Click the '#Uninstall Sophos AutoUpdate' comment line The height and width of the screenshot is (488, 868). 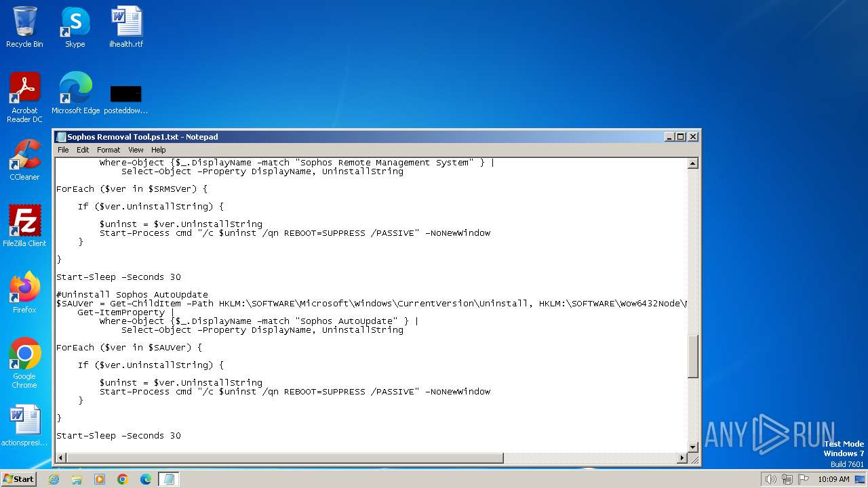(132, 295)
